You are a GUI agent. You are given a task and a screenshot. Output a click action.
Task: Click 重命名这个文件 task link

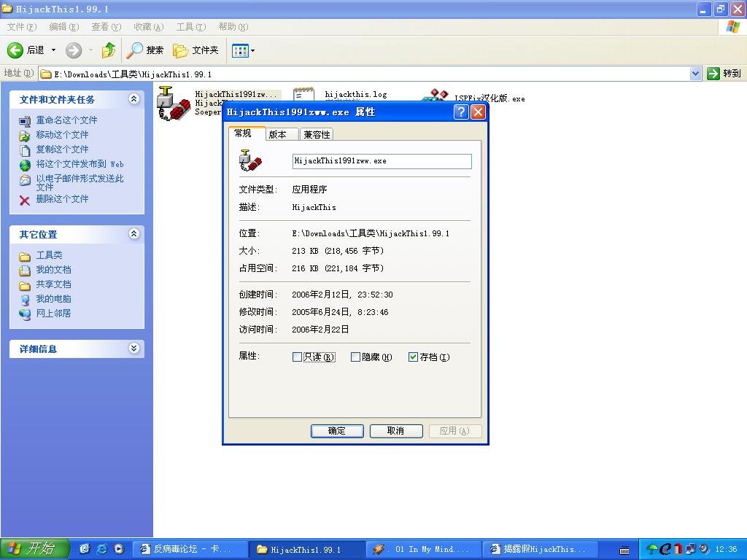(66, 120)
